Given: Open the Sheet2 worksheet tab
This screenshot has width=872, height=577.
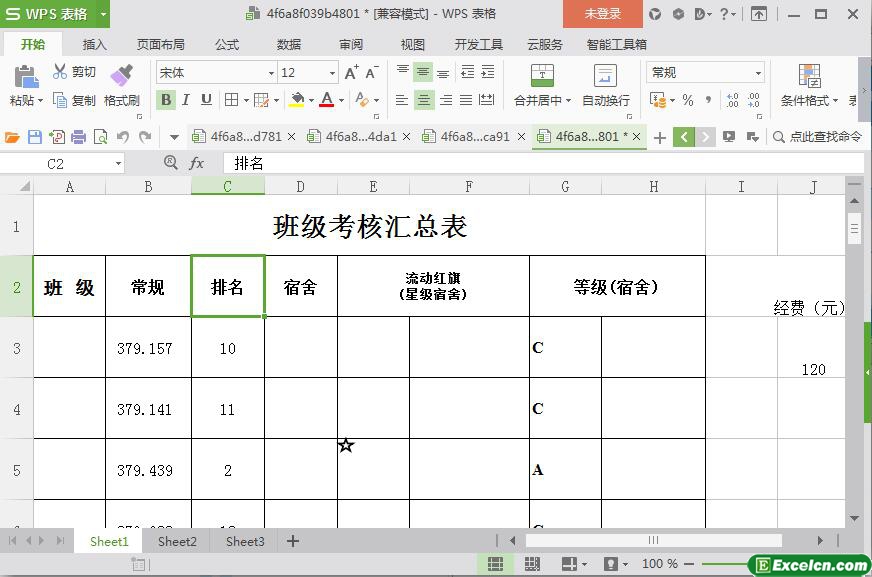Looking at the screenshot, I should pyautogui.click(x=177, y=541).
